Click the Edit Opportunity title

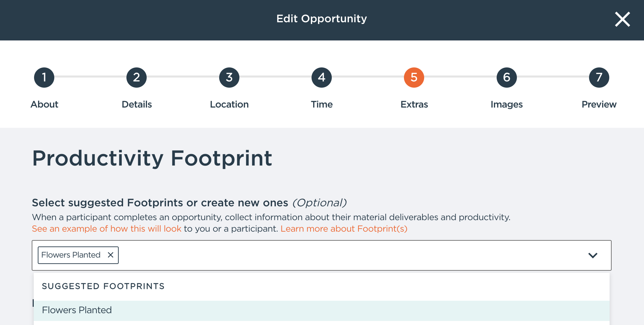click(x=322, y=19)
